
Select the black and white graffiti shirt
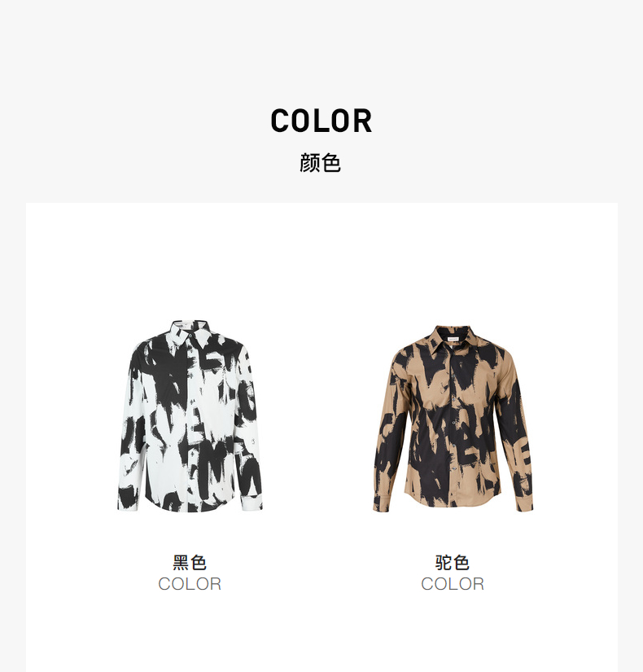pos(190,415)
